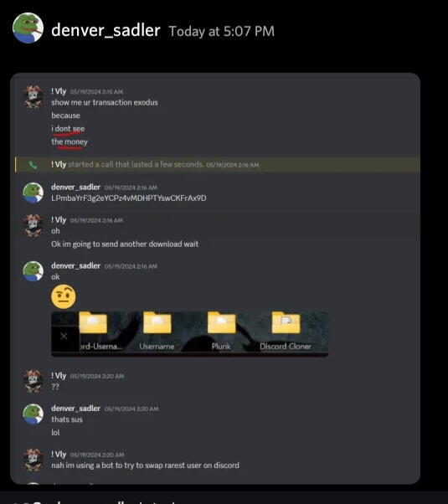Click the Today at 5:07 PM timestamp
This screenshot has width=448, height=504.
coord(222,31)
